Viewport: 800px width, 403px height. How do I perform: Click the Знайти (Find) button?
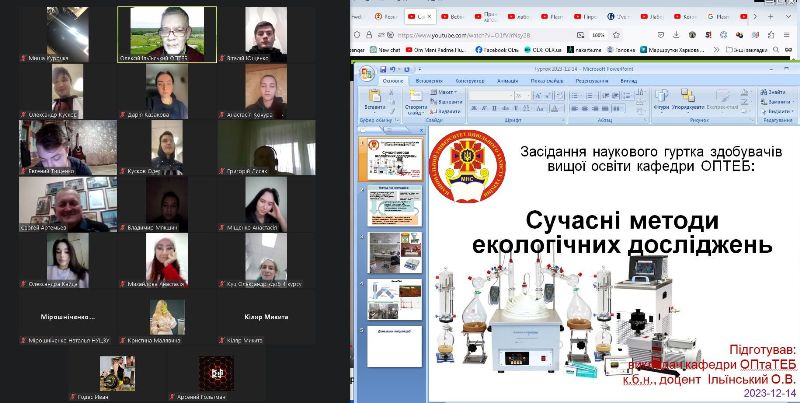click(x=777, y=92)
